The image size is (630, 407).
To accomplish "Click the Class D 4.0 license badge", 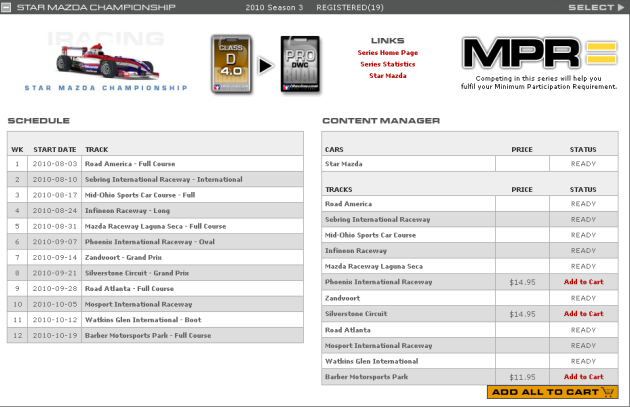I will coord(231,65).
